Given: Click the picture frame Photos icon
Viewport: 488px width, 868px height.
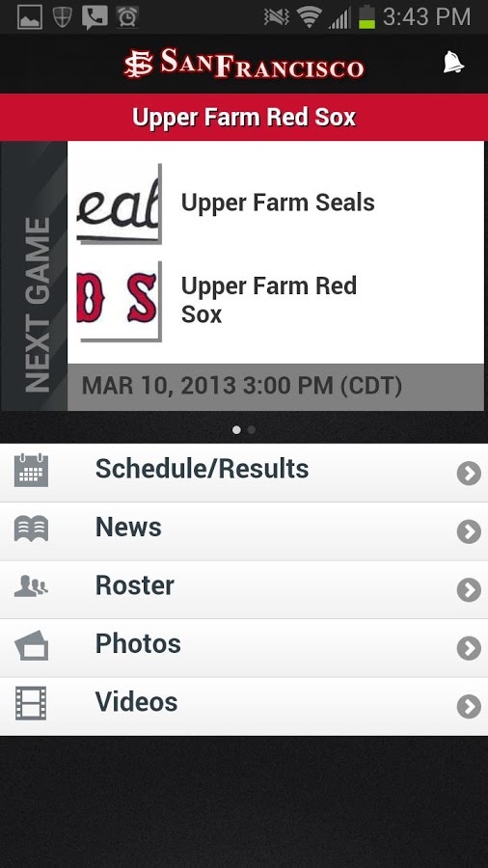Looking at the screenshot, I should (x=32, y=645).
